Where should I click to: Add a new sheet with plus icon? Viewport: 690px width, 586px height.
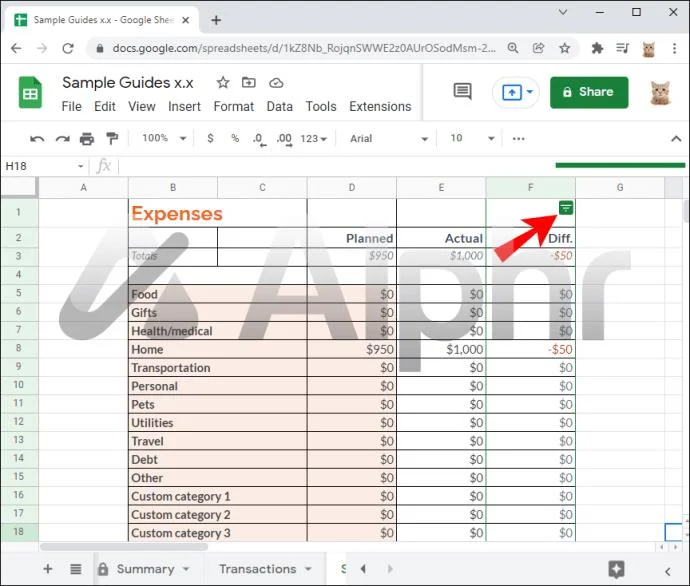click(x=48, y=569)
